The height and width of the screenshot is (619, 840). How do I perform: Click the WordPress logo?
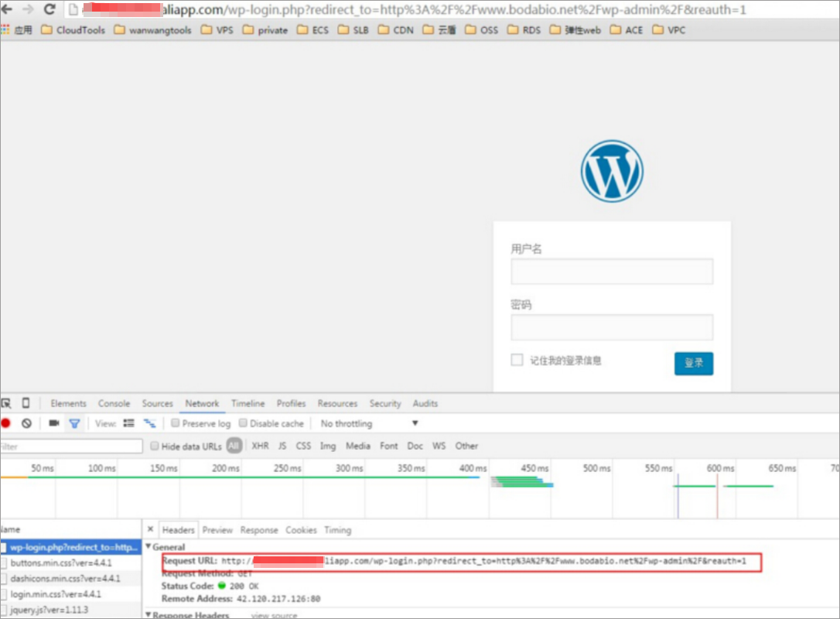pos(612,172)
